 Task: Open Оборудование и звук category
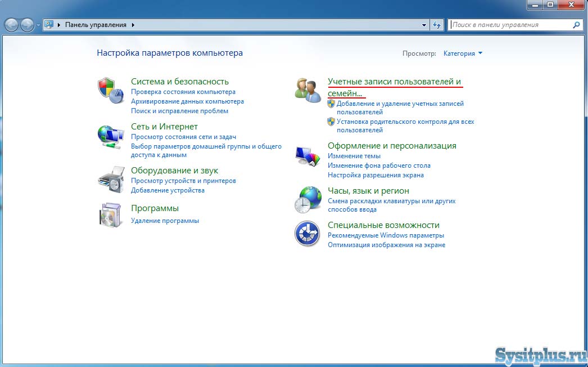click(174, 171)
